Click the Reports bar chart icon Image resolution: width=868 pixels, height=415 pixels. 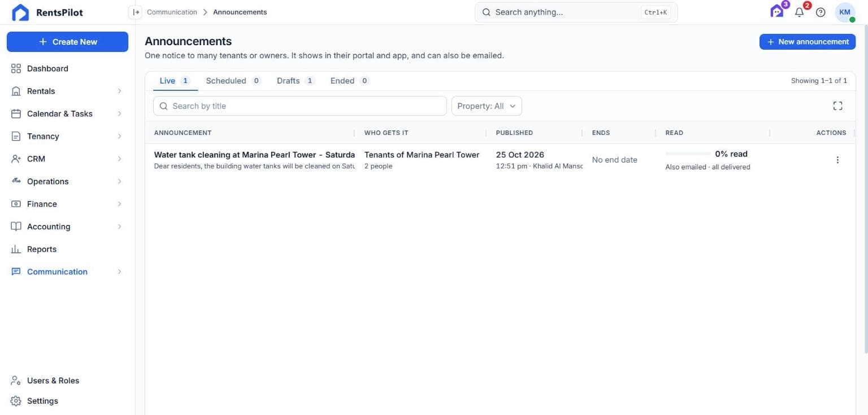(x=16, y=249)
